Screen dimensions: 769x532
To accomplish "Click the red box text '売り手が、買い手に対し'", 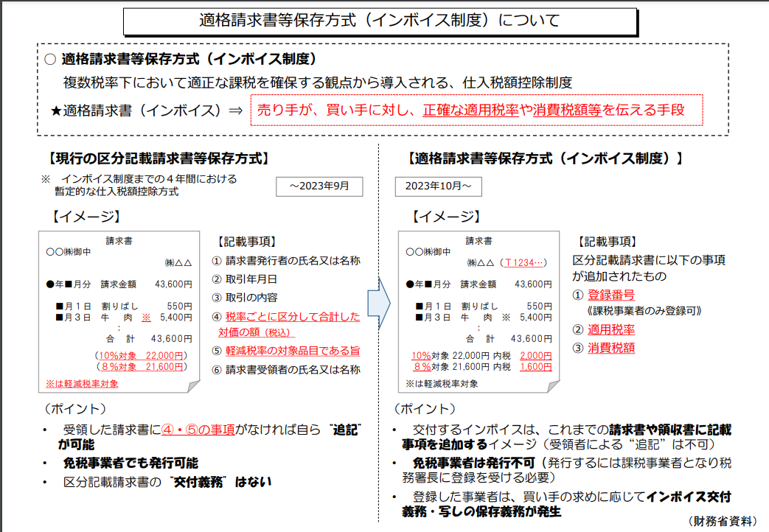I will coord(335,110).
